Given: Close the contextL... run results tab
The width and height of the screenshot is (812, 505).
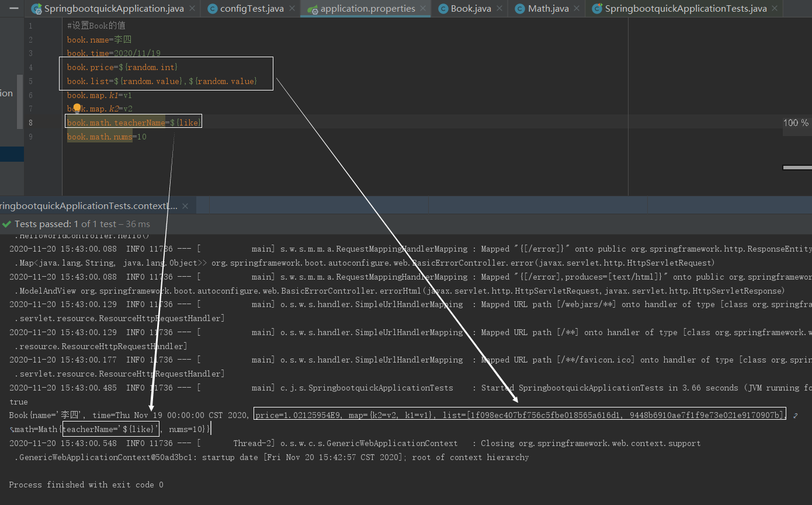Looking at the screenshot, I should coord(186,206).
